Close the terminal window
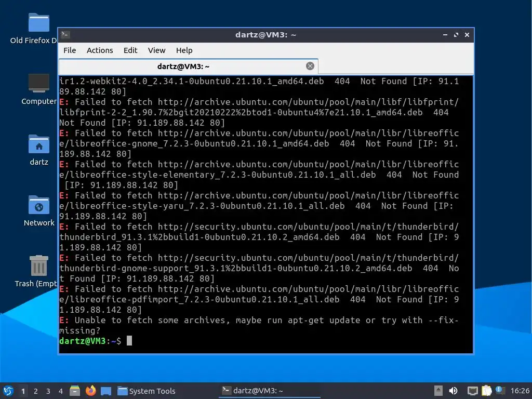 coord(467,35)
